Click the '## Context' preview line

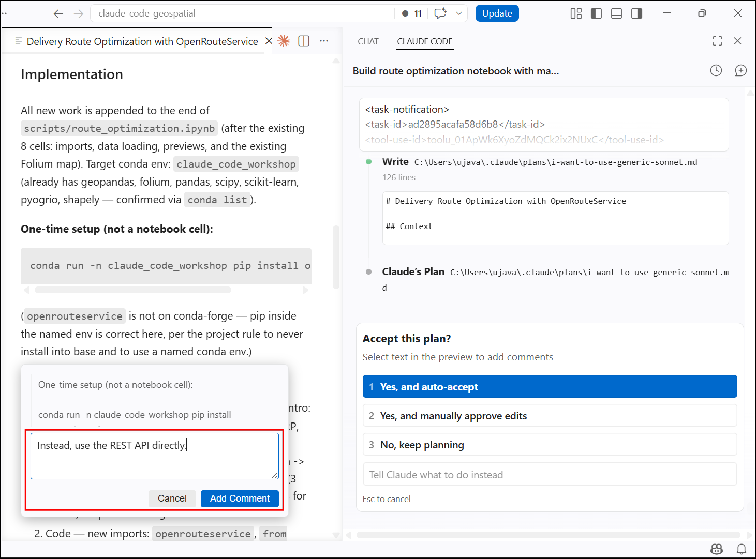coord(409,226)
